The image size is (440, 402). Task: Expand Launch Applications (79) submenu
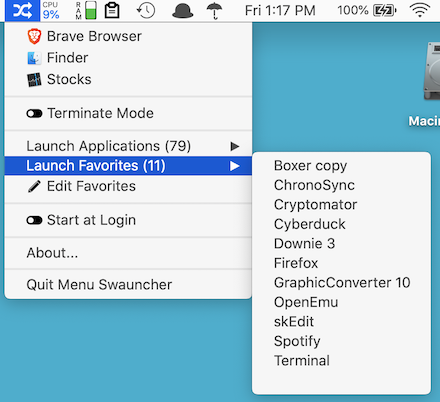point(128,146)
